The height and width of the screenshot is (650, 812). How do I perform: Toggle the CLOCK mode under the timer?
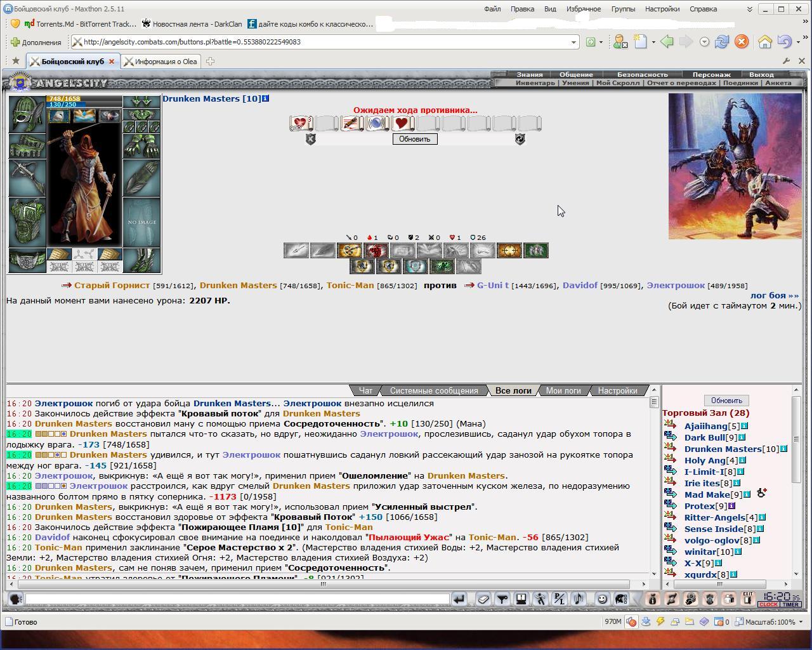768,604
